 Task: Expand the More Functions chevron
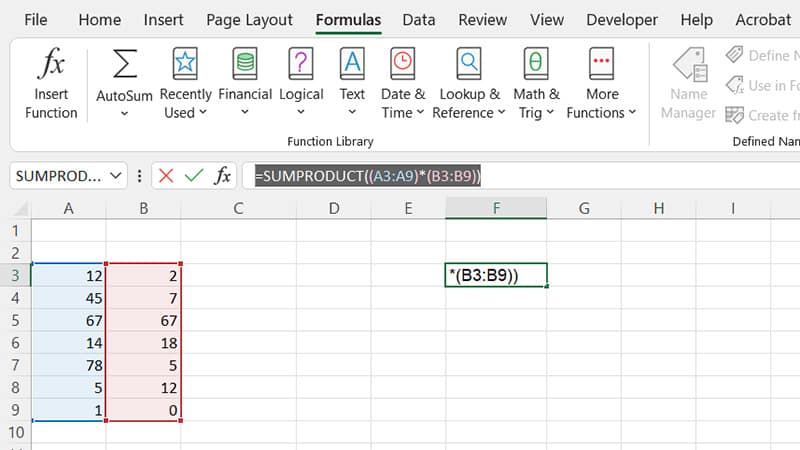tap(633, 112)
